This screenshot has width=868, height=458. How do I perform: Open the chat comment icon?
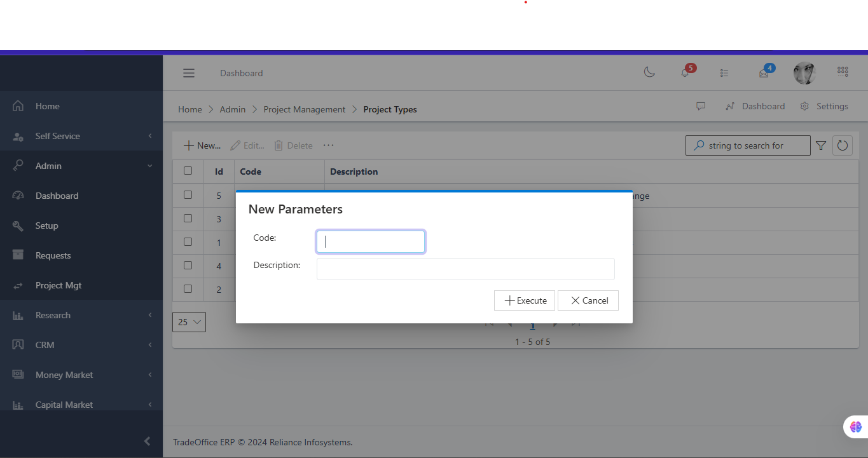(701, 107)
